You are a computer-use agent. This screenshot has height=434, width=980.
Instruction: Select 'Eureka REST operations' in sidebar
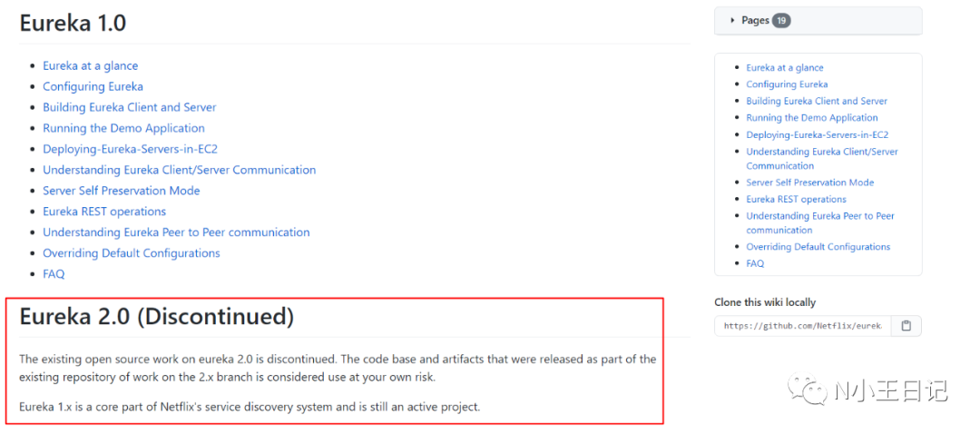click(796, 199)
